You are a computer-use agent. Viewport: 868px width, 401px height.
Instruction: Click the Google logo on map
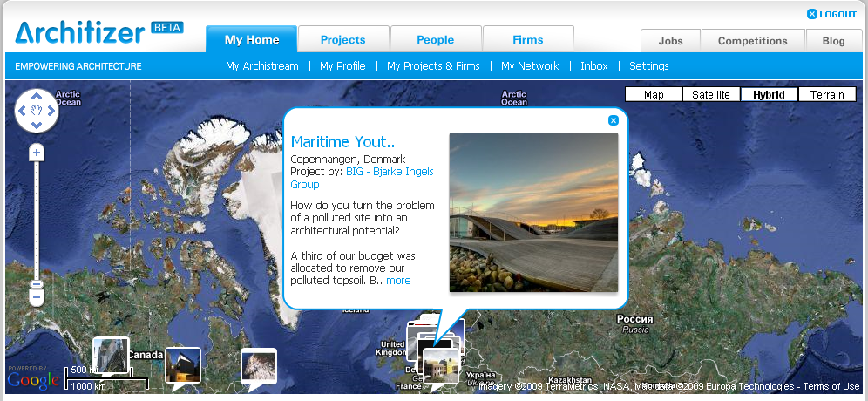point(34,380)
